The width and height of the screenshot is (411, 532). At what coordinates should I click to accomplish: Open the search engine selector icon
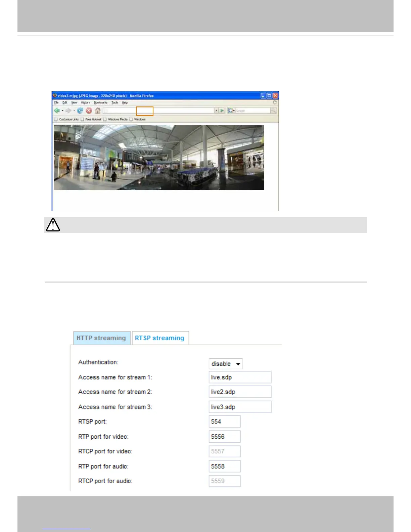tap(231, 110)
